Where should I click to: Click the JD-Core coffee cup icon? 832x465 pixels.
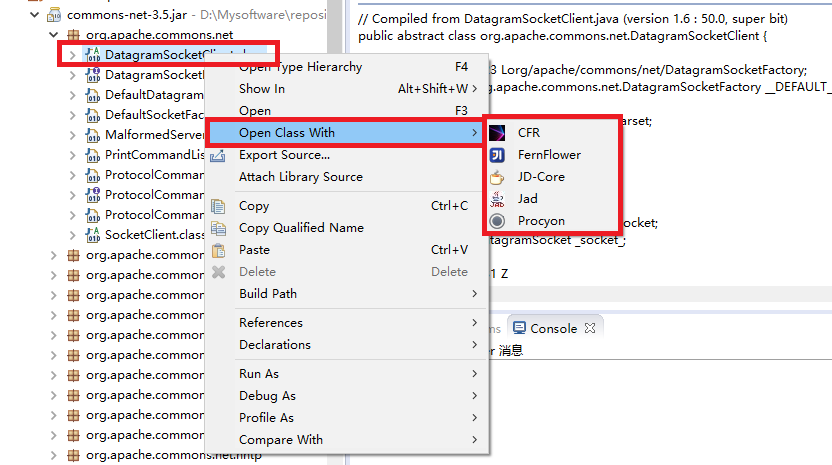(x=497, y=177)
